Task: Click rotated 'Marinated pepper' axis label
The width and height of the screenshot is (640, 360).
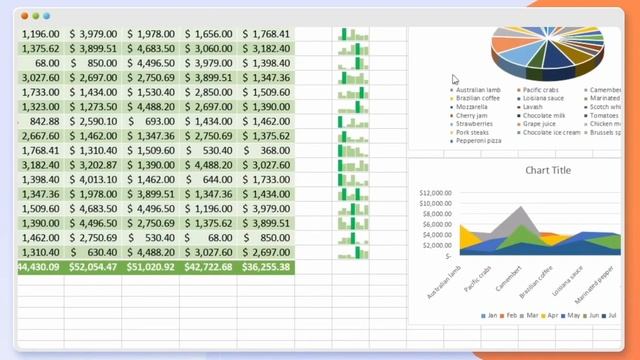Action: point(594,284)
